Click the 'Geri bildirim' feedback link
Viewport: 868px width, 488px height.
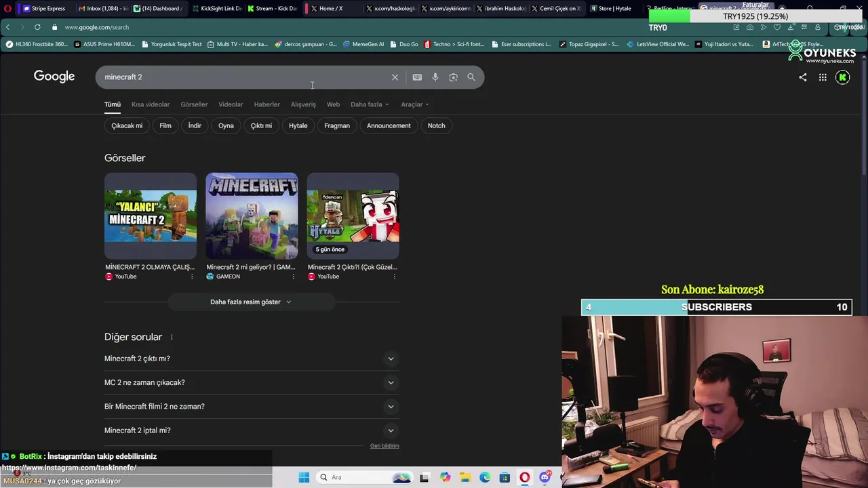[384, 446]
